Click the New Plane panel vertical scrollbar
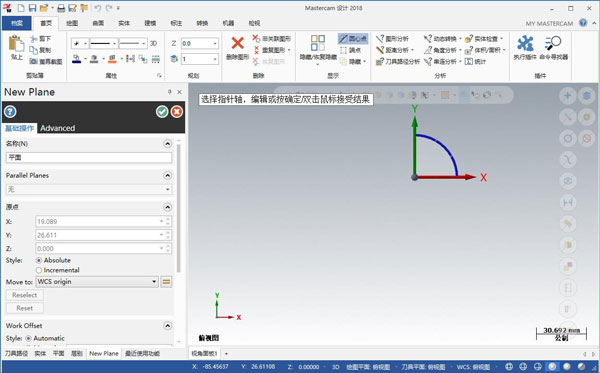This screenshot has width=600, height=373. click(x=178, y=207)
